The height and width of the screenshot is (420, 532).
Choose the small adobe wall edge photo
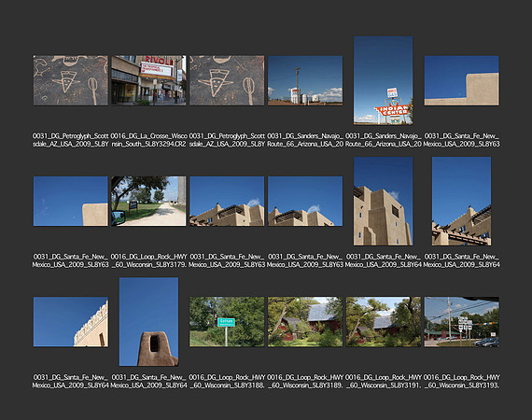tap(71, 202)
